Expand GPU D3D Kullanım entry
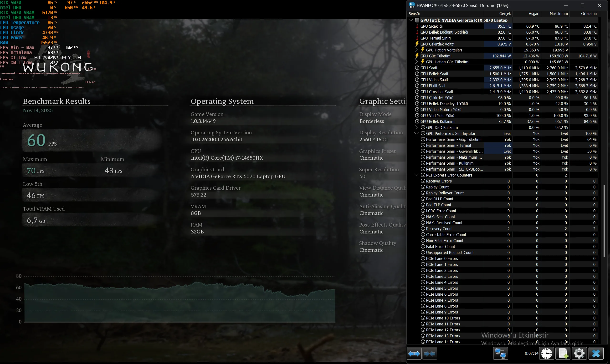 (416, 127)
